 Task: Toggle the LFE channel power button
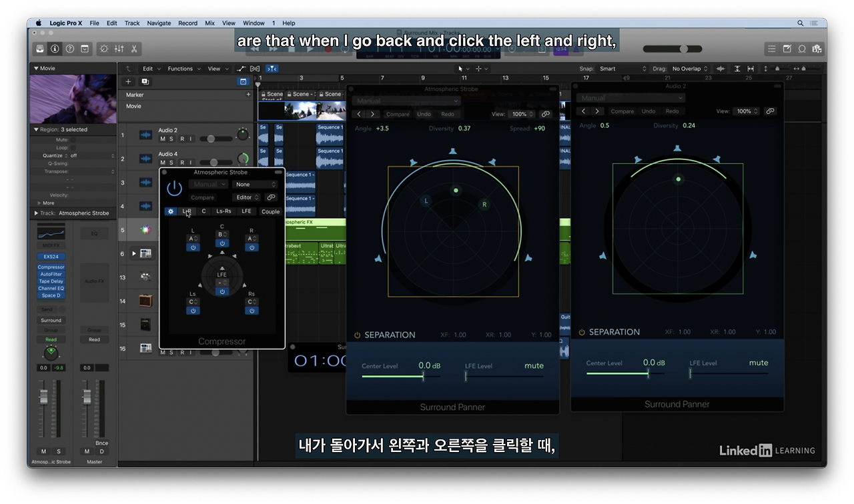pos(222,291)
